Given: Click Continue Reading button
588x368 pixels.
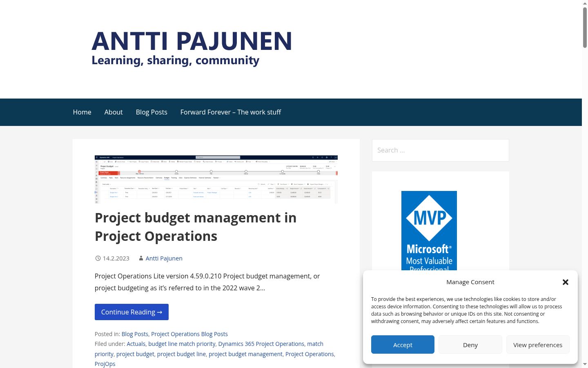Looking at the screenshot, I should 131,312.
